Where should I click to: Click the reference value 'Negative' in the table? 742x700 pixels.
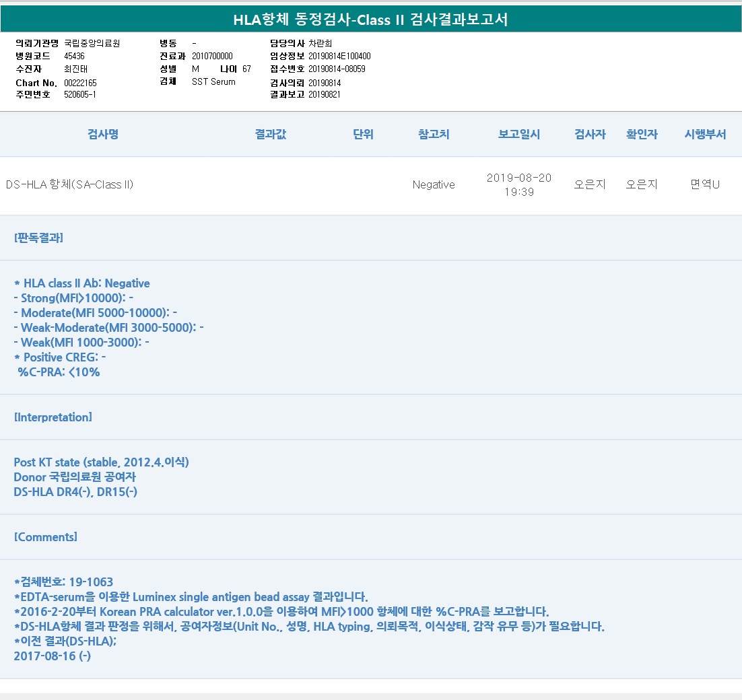434,184
